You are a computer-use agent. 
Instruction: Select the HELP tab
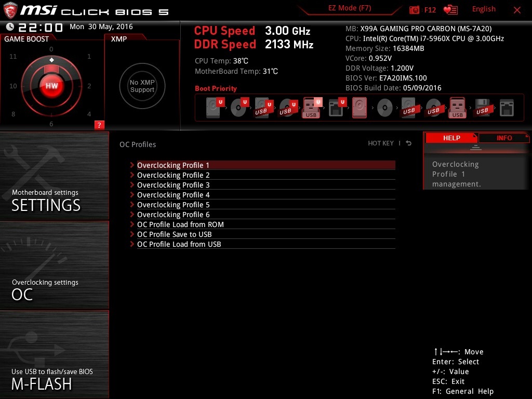pyautogui.click(x=451, y=138)
